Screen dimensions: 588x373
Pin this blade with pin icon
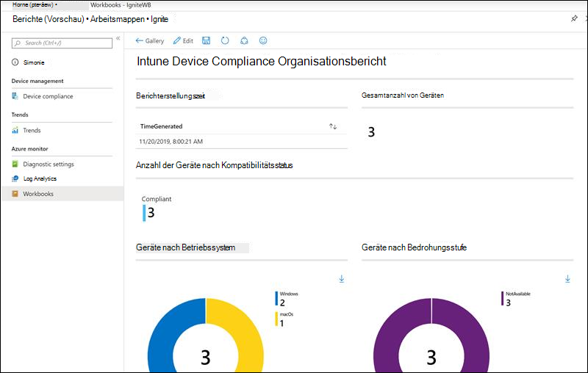click(574, 18)
